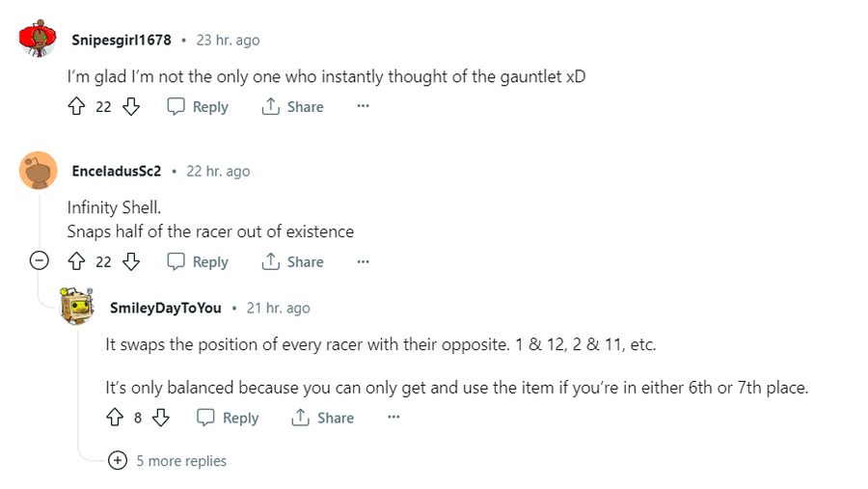868x489 pixels.
Task: Downvote SmileyDayToYou's reply
Action: tap(161, 418)
